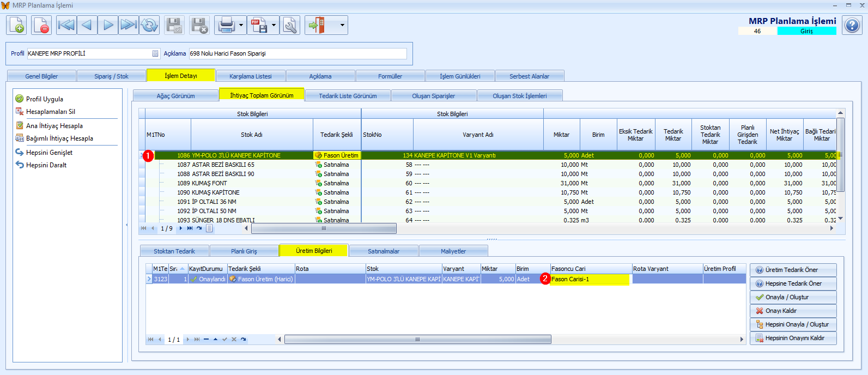Open the Profil combo box KANEPE MRP PROFİLİ

coord(93,53)
